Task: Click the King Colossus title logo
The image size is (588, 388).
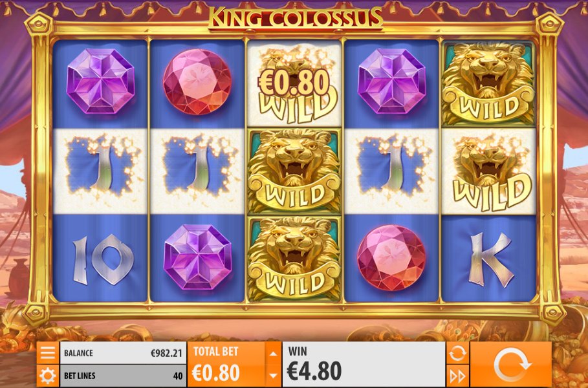Action: [x=296, y=18]
